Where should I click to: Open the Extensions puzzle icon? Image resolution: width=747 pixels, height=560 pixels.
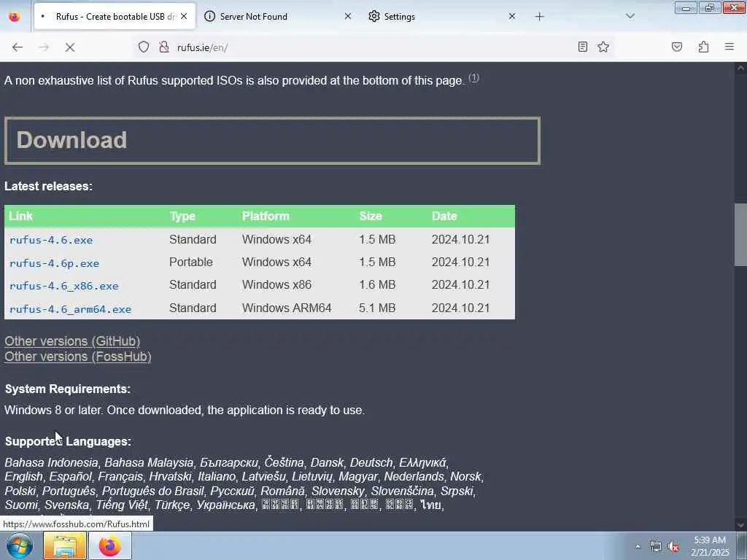pos(703,47)
